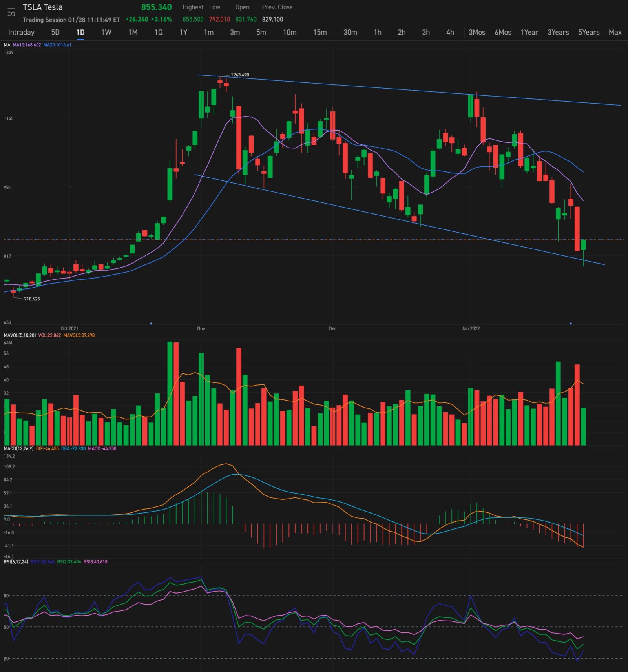Set chart range to 1Year

point(529,32)
